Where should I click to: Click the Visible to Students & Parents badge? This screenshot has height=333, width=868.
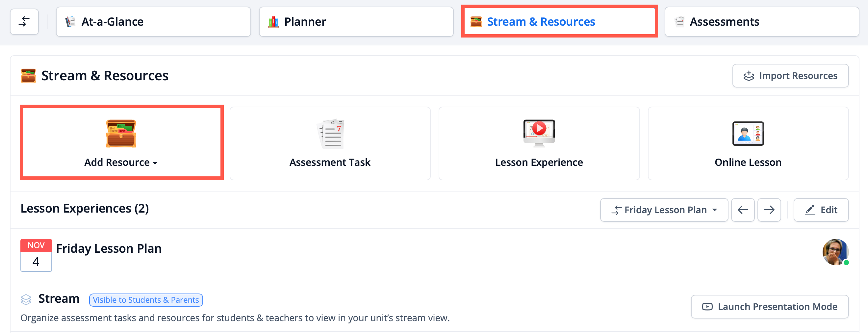(146, 300)
